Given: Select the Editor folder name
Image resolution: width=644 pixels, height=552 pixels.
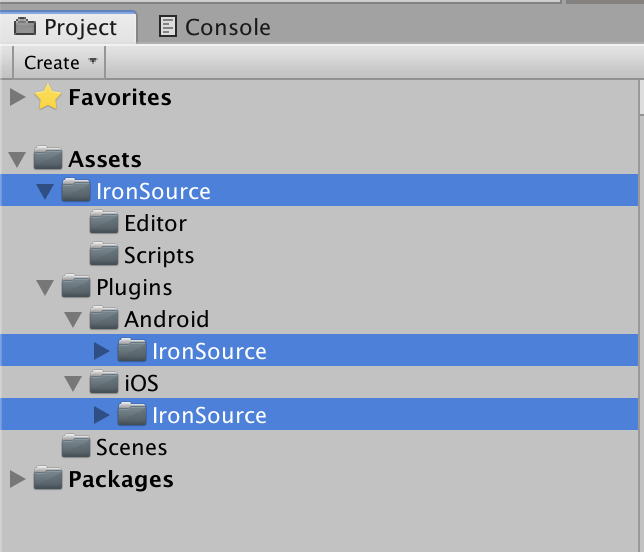Looking at the screenshot, I should tap(156, 223).
